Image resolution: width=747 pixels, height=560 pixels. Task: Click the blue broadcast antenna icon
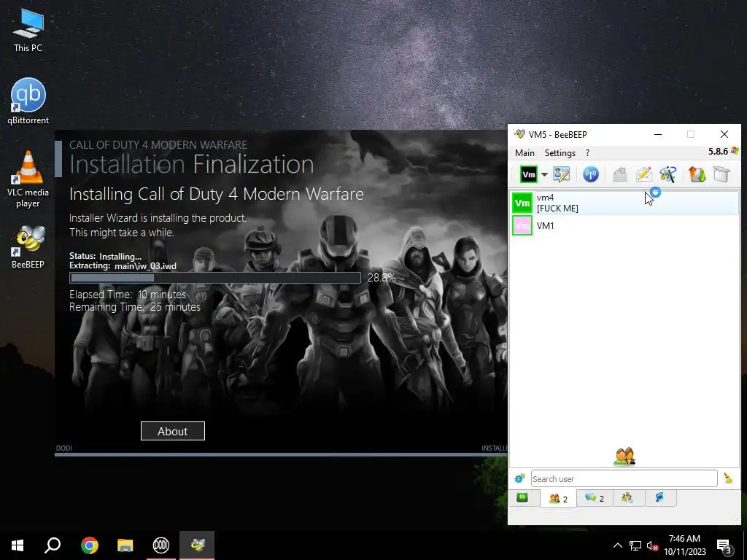pyautogui.click(x=591, y=174)
